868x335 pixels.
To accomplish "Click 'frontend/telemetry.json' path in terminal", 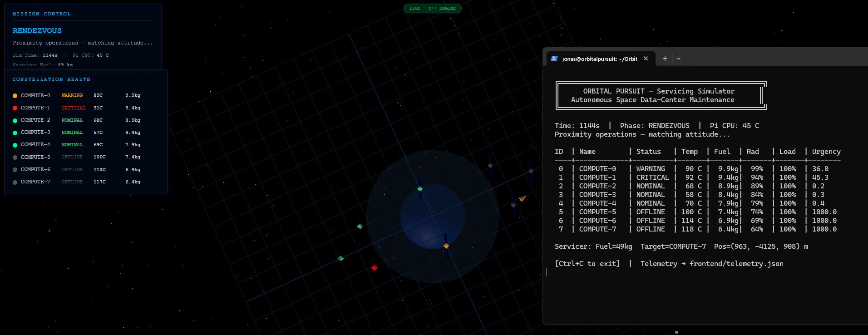I will tap(736, 264).
